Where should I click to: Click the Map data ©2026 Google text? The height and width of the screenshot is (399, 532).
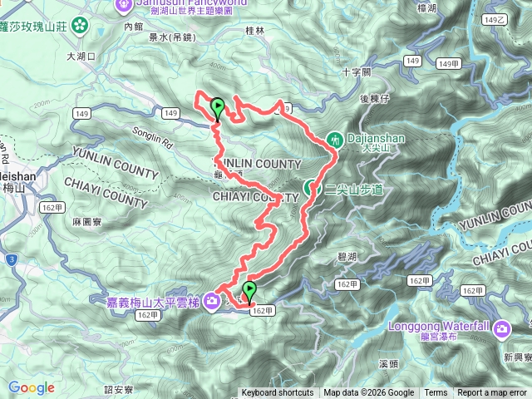click(368, 393)
